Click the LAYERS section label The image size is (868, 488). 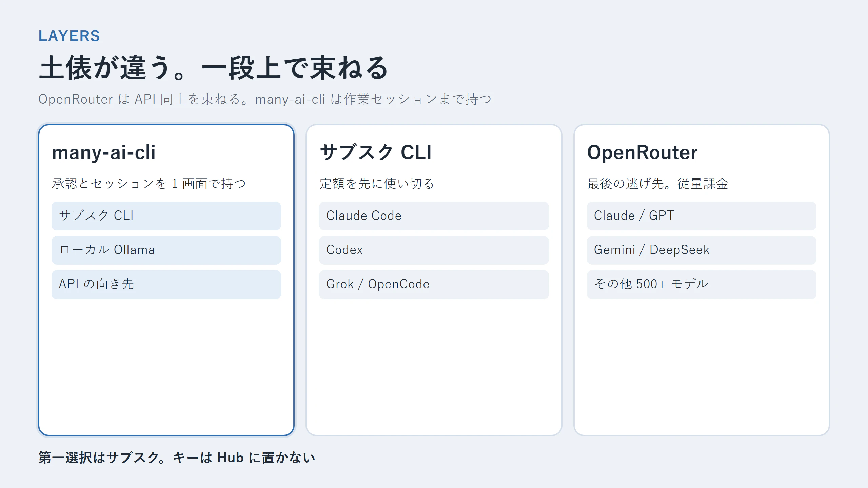pos(69,36)
